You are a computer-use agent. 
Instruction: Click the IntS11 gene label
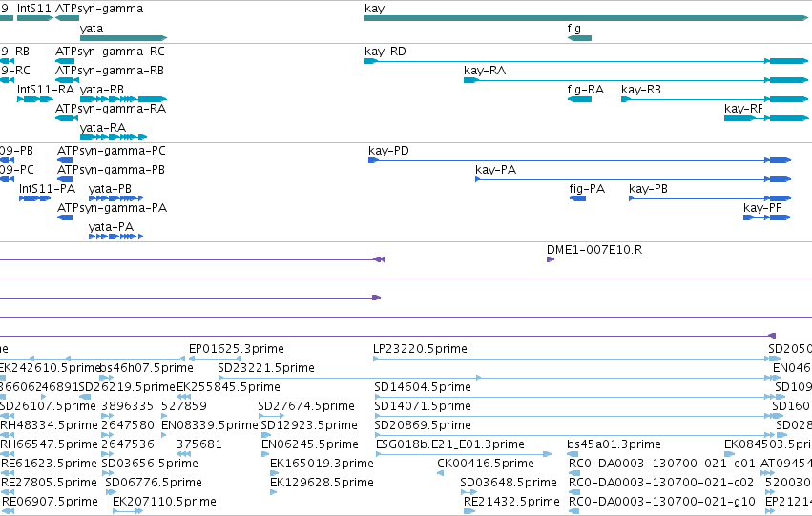click(34, 9)
